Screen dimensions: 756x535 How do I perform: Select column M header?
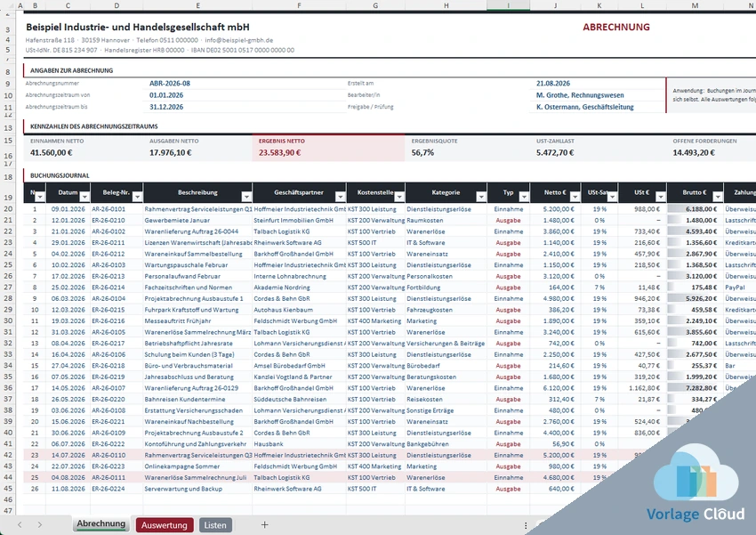point(695,5)
